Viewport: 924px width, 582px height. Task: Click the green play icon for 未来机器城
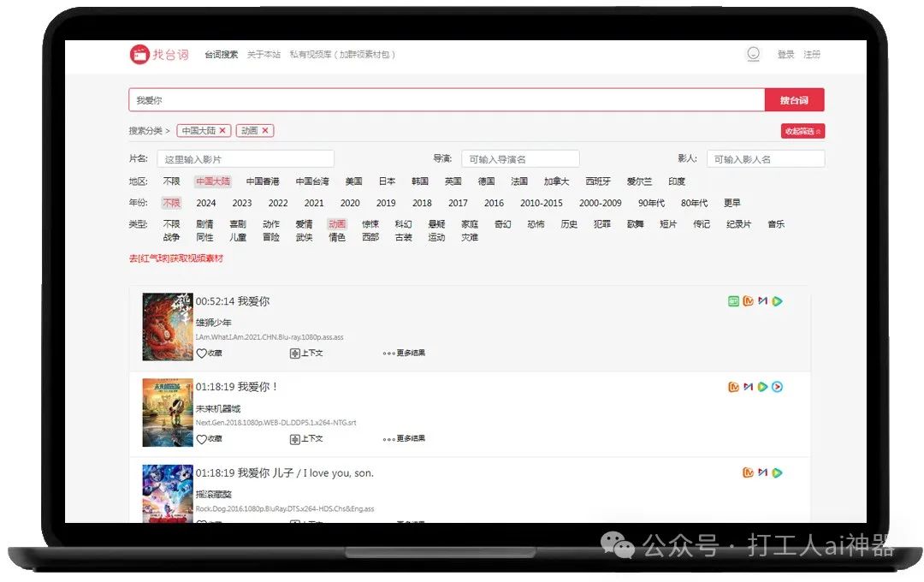point(762,386)
